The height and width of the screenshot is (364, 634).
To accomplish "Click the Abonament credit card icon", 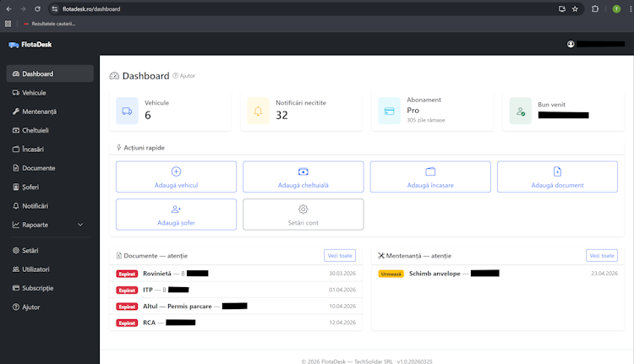I will 389,111.
